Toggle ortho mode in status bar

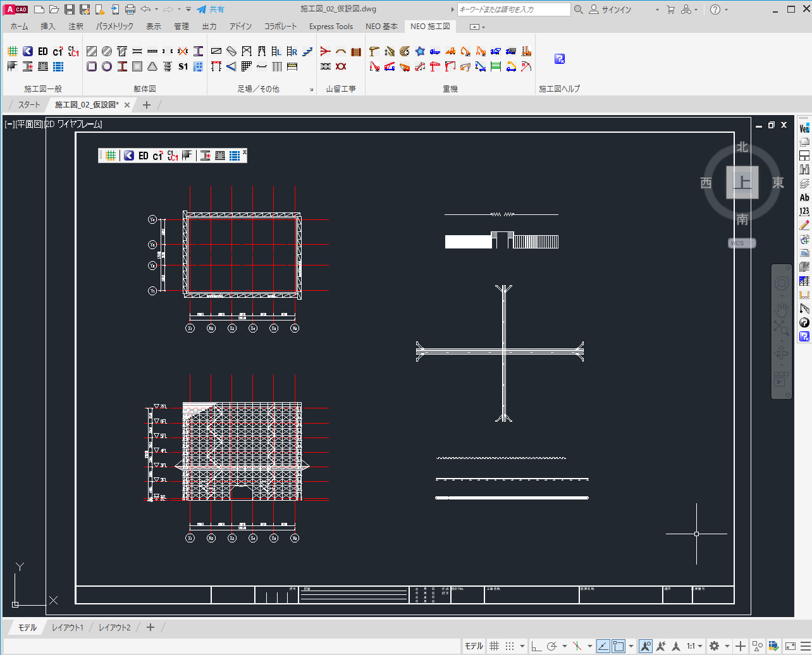536,646
